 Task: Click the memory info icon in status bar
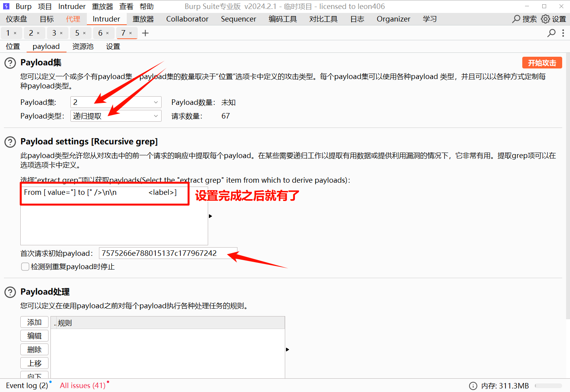(x=473, y=386)
